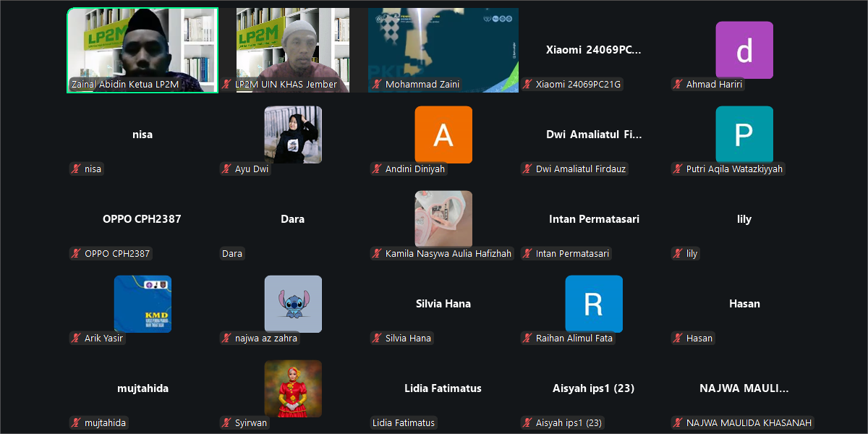The height and width of the screenshot is (434, 868).
Task: Click the purple "d" avatar of Ahmad Hariri
Action: point(744,50)
